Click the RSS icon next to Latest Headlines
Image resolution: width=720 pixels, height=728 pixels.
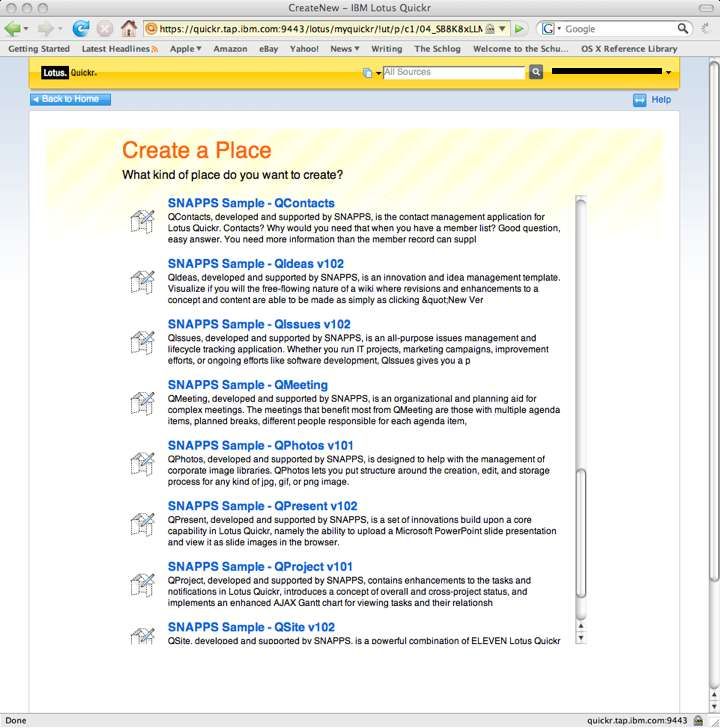155,49
